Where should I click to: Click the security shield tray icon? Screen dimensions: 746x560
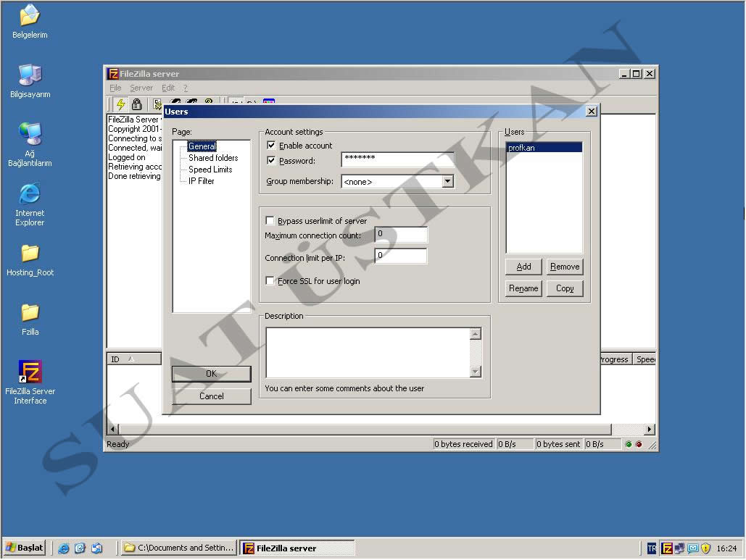706,548
